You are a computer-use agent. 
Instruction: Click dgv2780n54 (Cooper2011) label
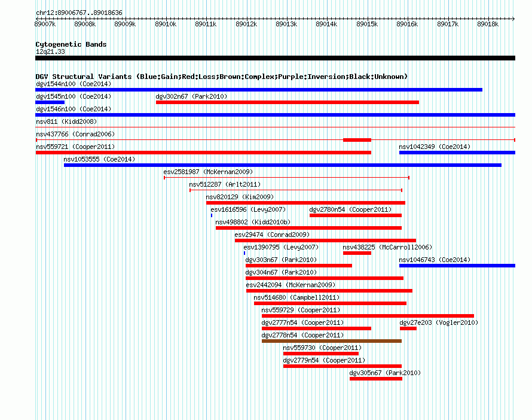[350, 209]
